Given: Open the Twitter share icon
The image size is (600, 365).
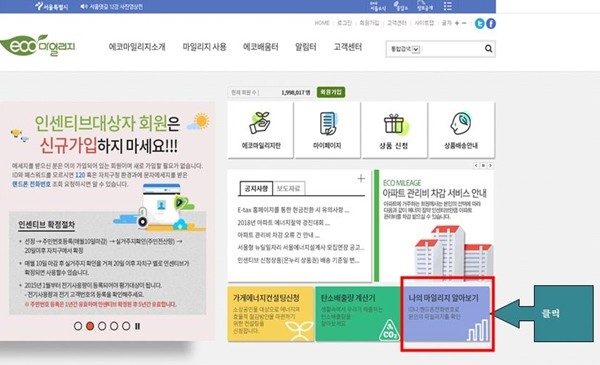Looking at the screenshot, I should pos(479,24).
